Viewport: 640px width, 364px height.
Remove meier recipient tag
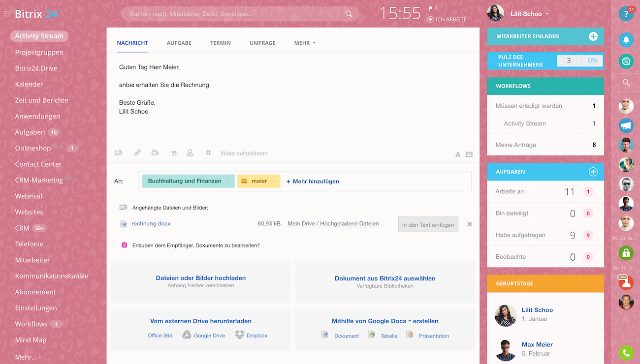click(274, 181)
